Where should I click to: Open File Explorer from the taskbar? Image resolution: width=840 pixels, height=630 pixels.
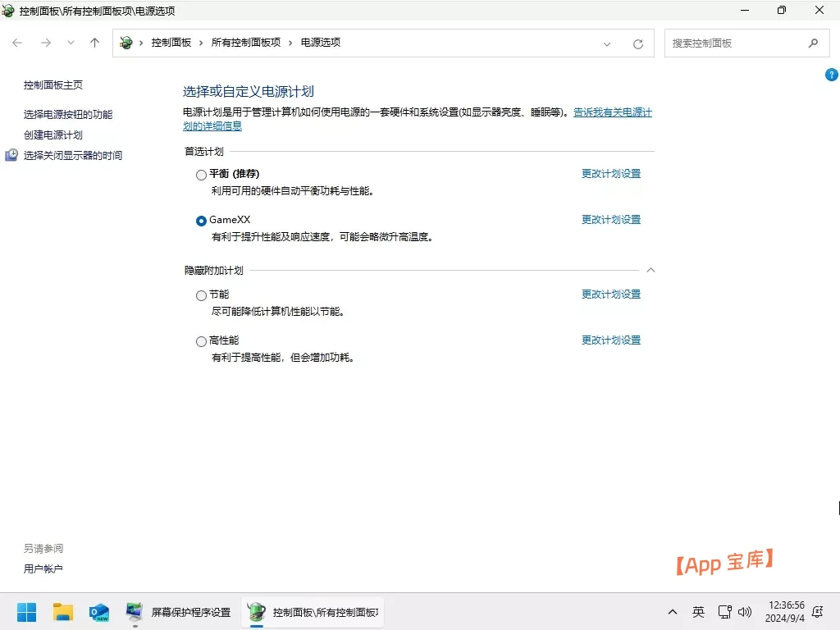click(x=62, y=612)
